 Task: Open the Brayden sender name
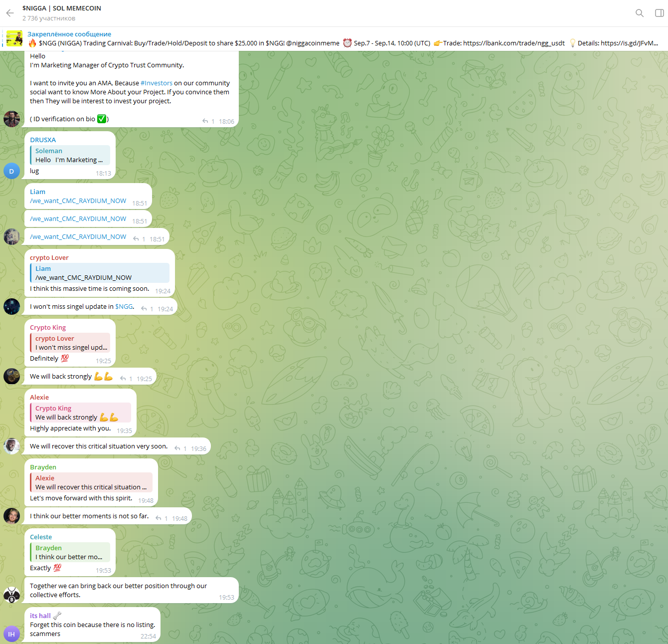43,467
